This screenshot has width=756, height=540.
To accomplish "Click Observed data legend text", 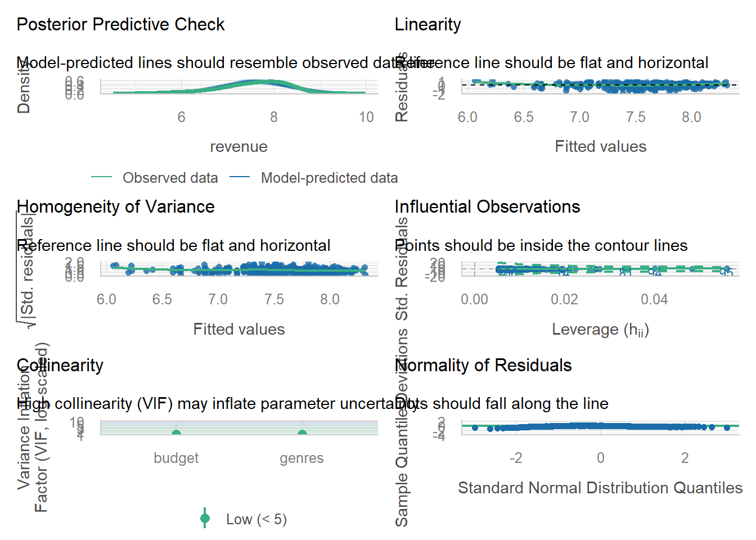I will (170, 178).
